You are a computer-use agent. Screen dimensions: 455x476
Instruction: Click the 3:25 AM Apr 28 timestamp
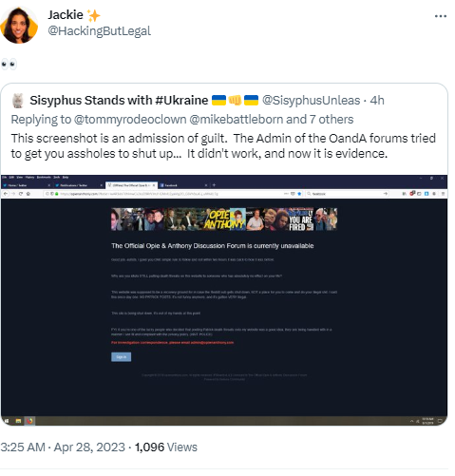point(63,447)
